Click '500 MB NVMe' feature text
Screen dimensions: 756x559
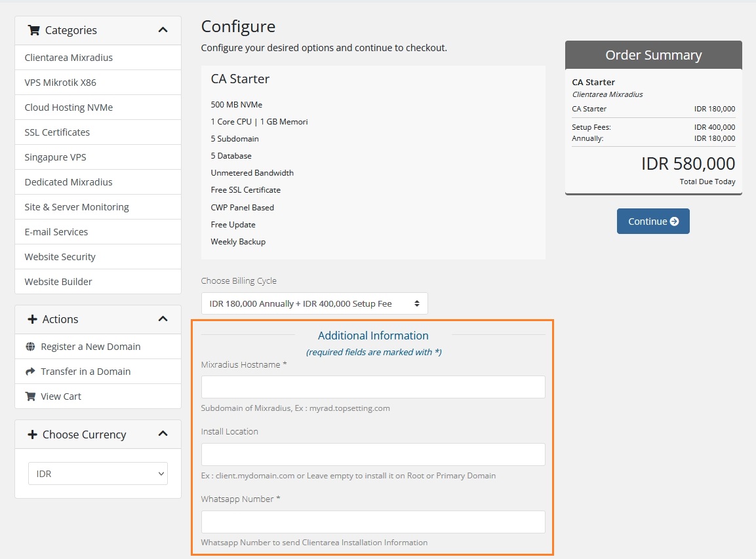click(x=236, y=105)
